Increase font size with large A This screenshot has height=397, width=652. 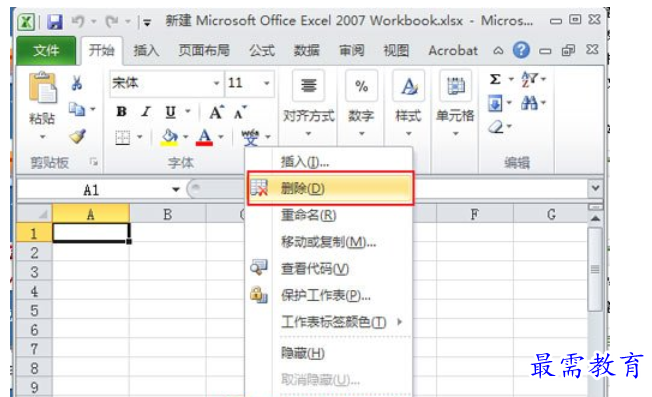tap(216, 112)
